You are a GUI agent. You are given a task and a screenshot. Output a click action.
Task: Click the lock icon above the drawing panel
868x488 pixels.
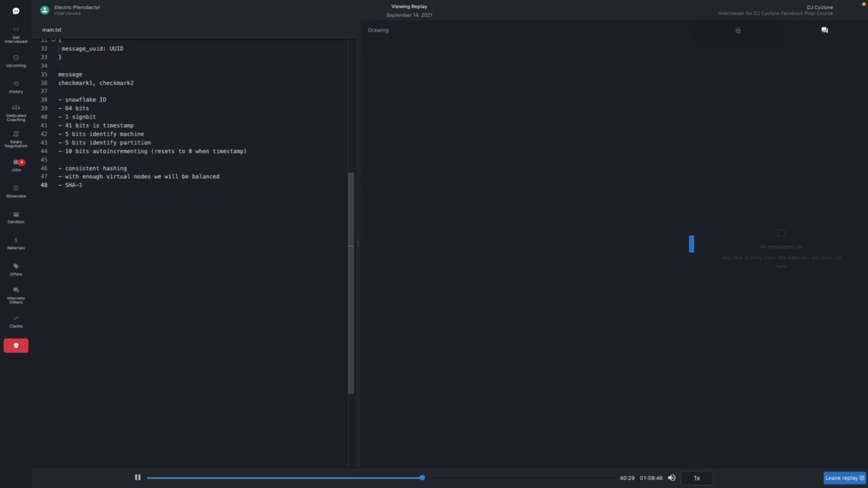pyautogui.click(x=738, y=30)
